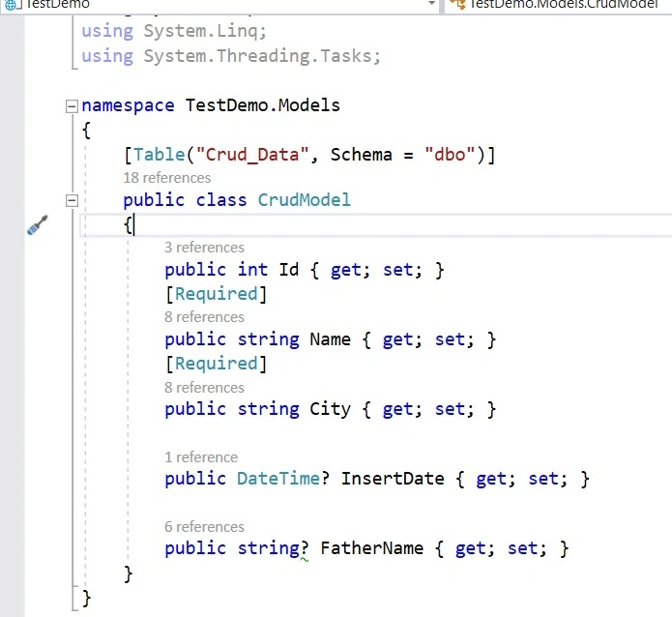This screenshot has height=617, width=672.
Task: Click the Required attribute above Name
Action: [216, 294]
